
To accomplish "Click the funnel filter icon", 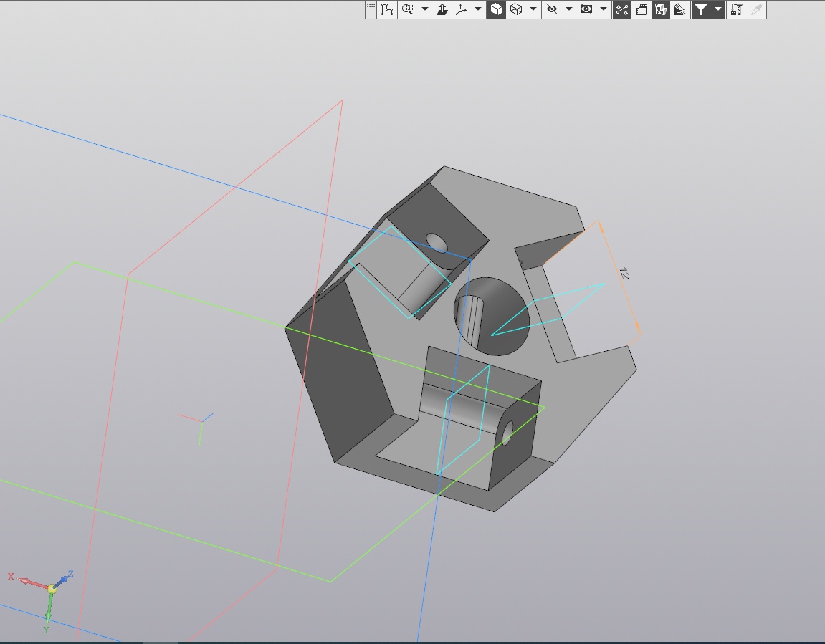I will 700,9.
